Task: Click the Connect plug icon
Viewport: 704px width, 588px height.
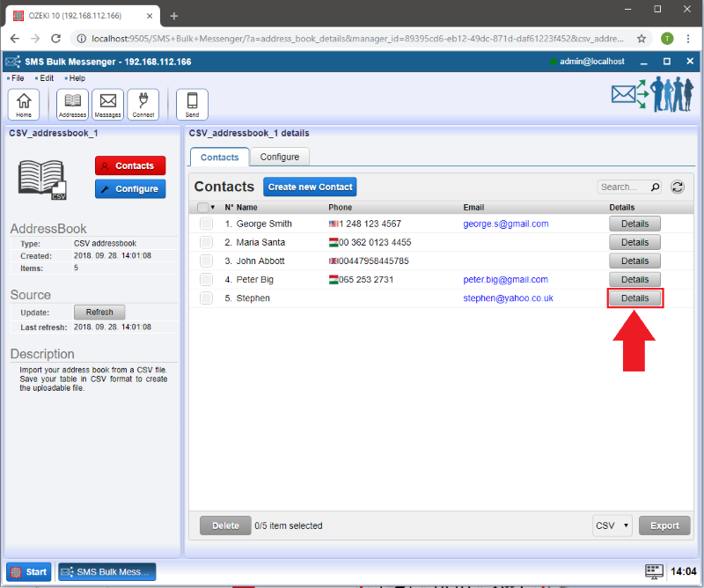Action: [143, 104]
